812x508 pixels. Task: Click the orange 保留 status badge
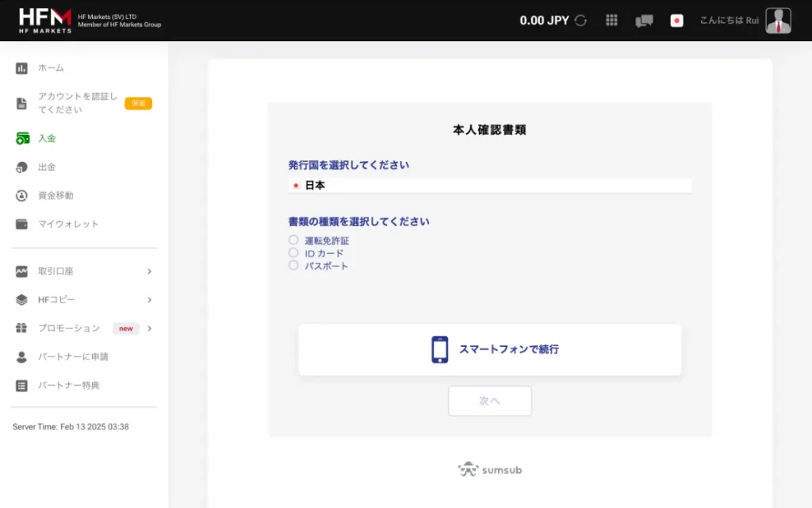tap(138, 103)
